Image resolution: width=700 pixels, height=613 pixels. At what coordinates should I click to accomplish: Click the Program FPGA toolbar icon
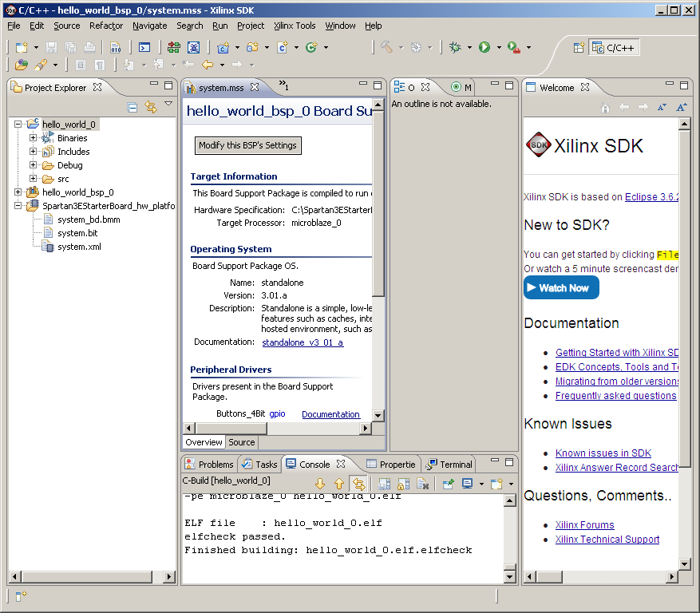pos(174,47)
